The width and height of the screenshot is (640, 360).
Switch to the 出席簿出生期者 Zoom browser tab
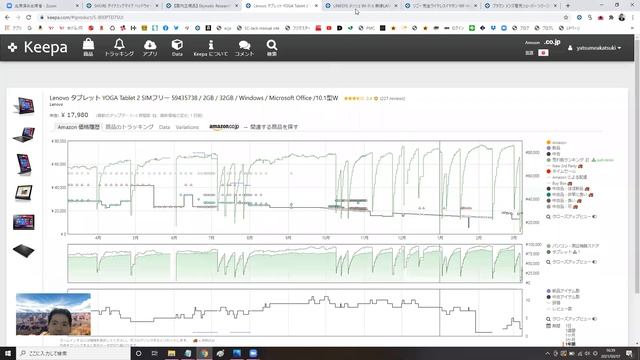(x=42, y=6)
